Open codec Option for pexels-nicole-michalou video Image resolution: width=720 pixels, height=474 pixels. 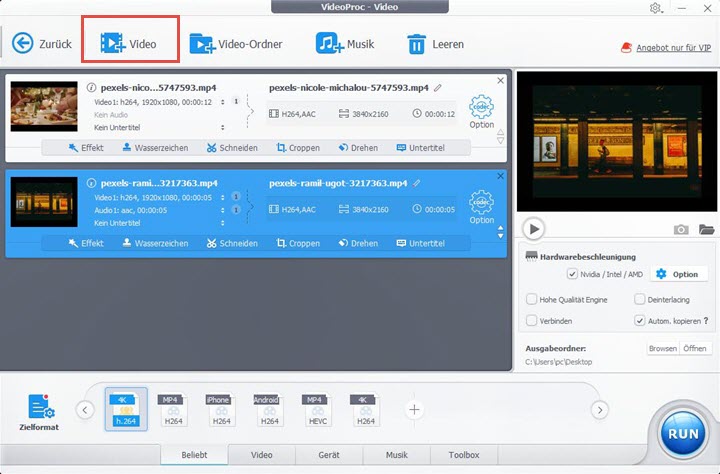click(481, 112)
